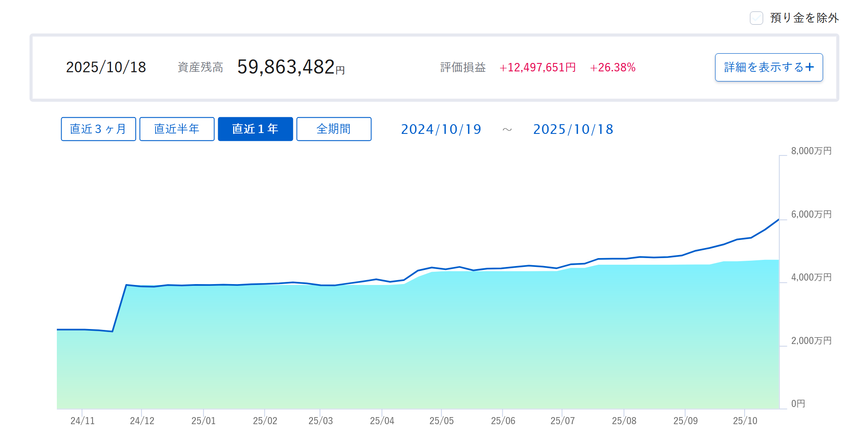Screen dimensions: 868x440
Task: Click the +12,497,651円 valuation gain figure
Action: tap(538, 67)
